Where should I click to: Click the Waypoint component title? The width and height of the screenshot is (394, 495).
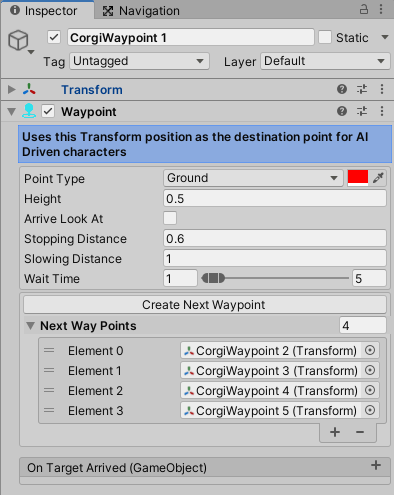tap(89, 112)
